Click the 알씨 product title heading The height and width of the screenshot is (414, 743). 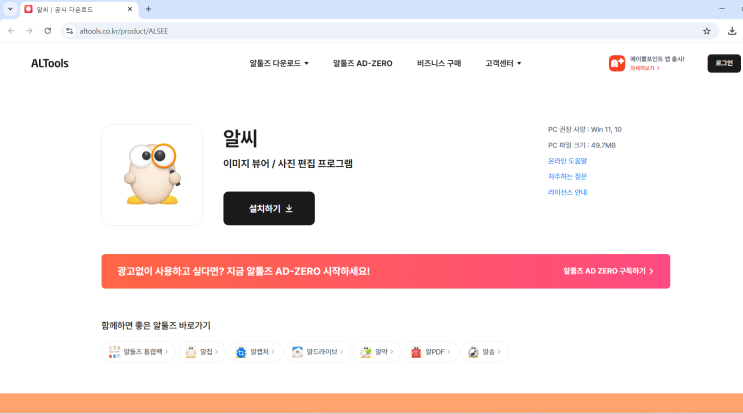tap(240, 138)
